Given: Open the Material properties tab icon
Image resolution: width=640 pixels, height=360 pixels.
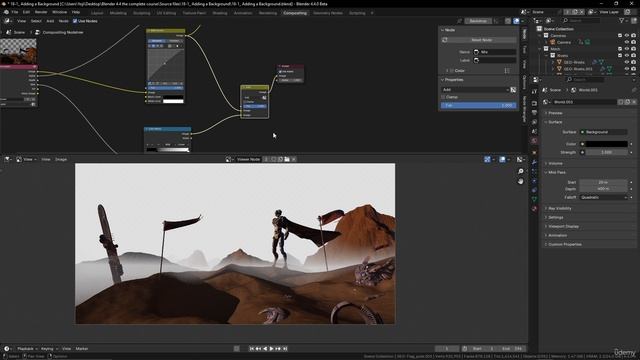Looking at the screenshot, I should point(534,209).
